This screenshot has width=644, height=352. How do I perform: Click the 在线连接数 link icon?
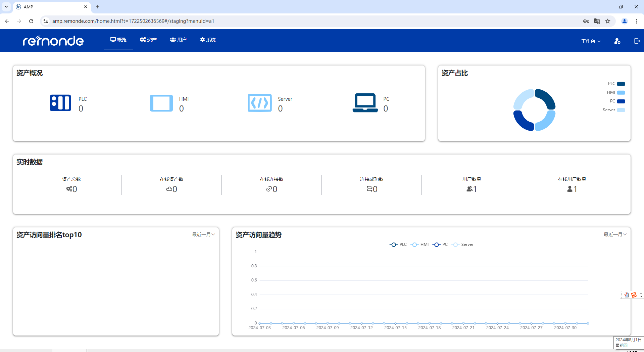269,189
